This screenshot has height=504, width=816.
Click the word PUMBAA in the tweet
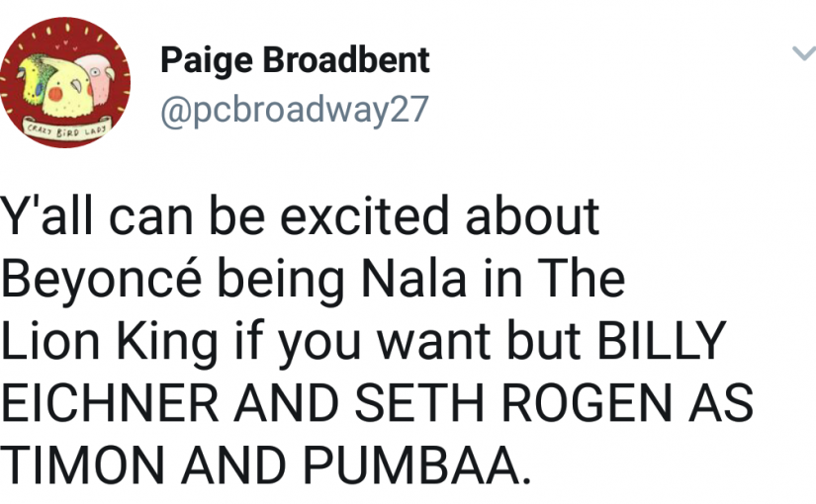click(411, 463)
